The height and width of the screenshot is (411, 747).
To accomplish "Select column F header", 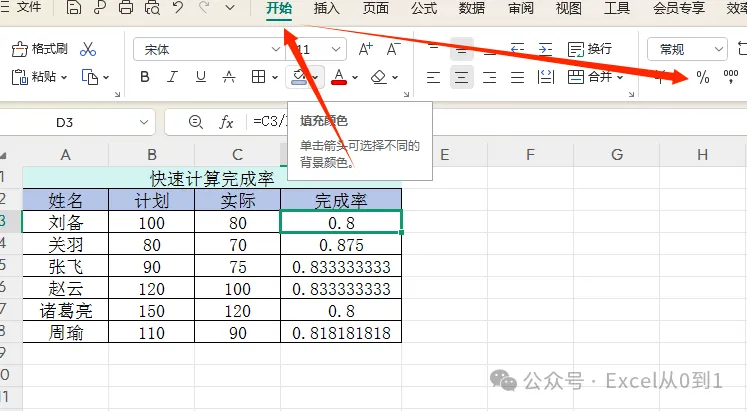I will click(x=530, y=155).
